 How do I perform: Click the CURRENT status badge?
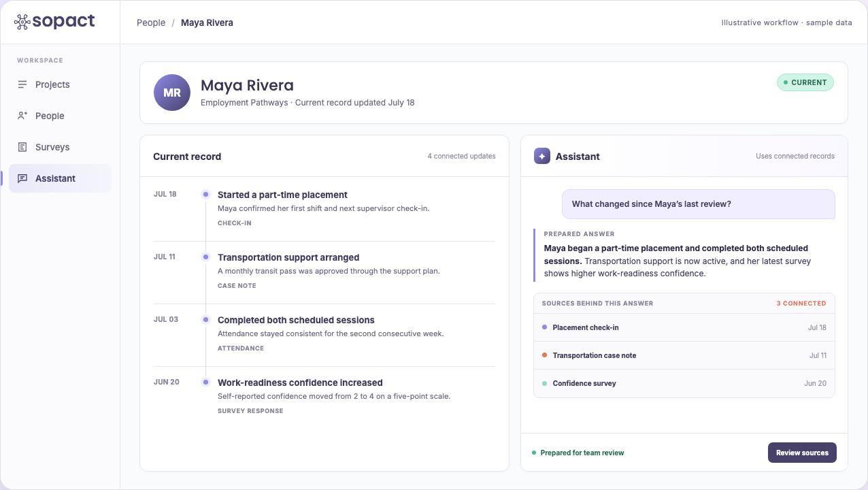pyautogui.click(x=805, y=82)
